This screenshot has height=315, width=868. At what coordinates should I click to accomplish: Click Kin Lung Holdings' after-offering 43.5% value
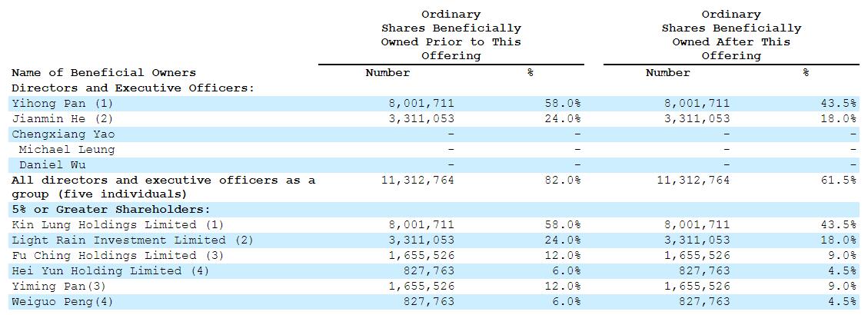click(x=838, y=225)
